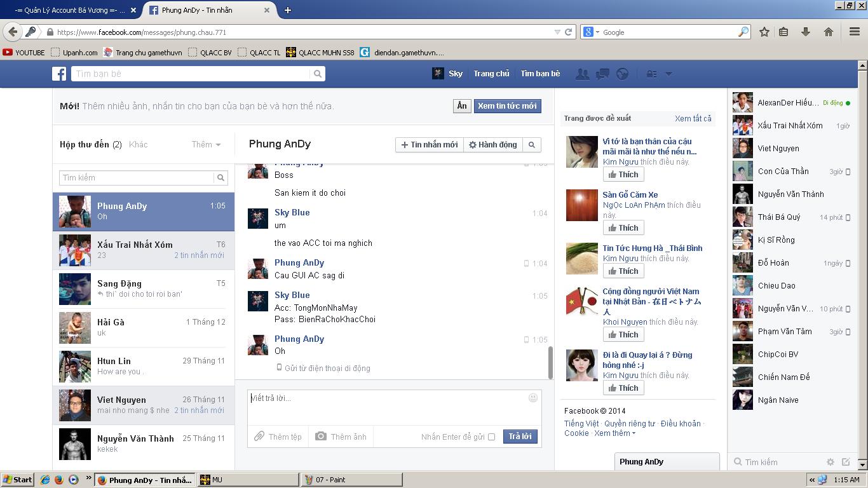Open Viet Nguyen conversation in inbox

click(144, 405)
